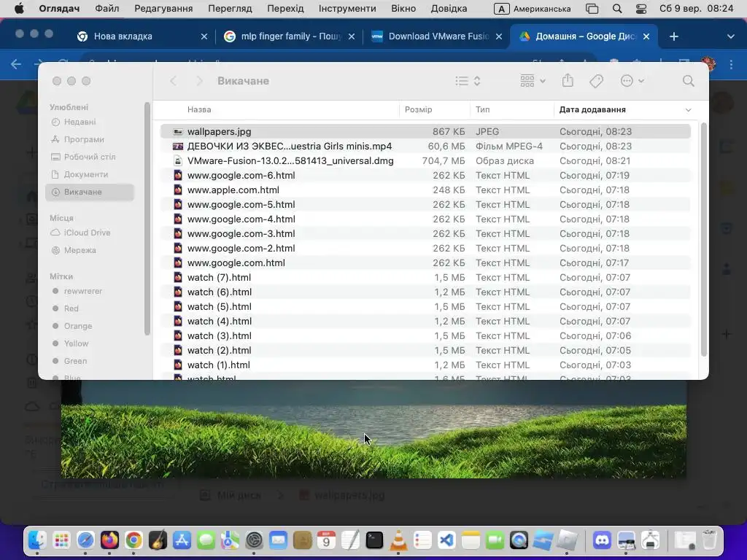Open Finder group-by dropdown
747x560 pixels.
tap(533, 81)
